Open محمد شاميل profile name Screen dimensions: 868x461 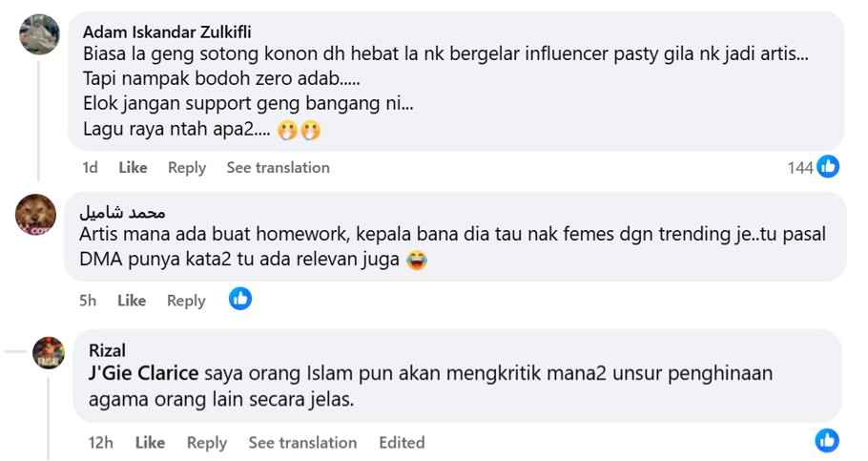(122, 211)
